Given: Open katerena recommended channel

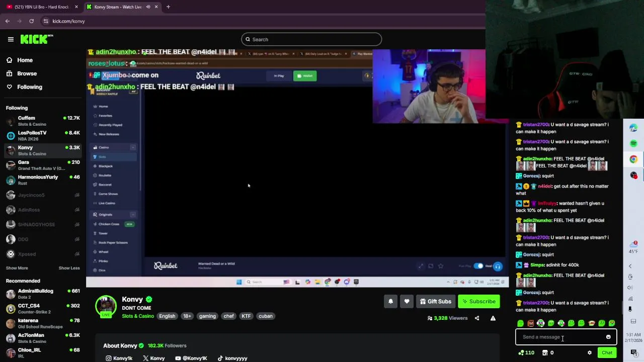Looking at the screenshot, I should coord(43,323).
